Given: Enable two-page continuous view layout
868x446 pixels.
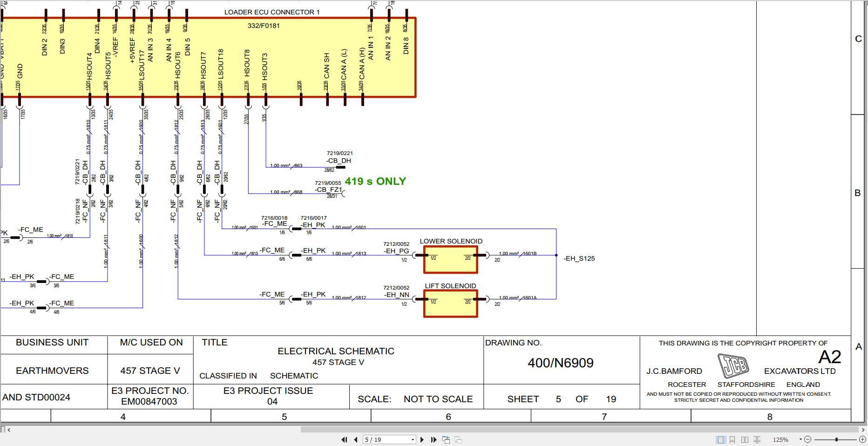Looking at the screenshot, I should tap(758, 439).
